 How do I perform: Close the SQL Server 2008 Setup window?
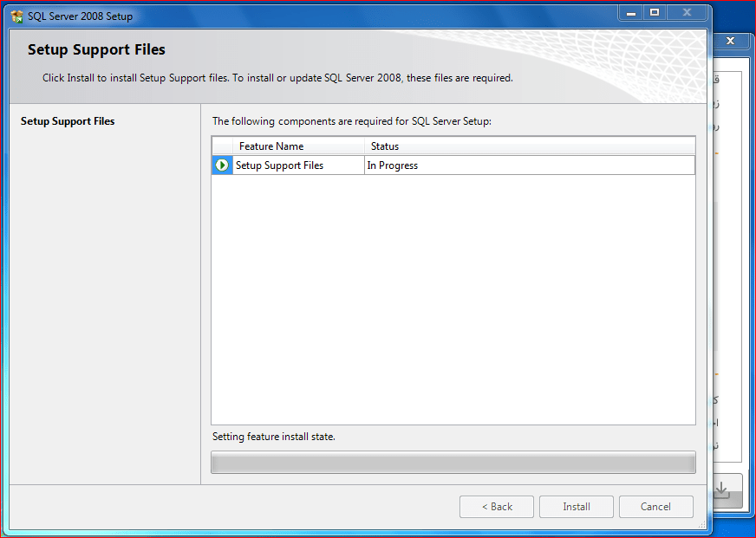687,13
